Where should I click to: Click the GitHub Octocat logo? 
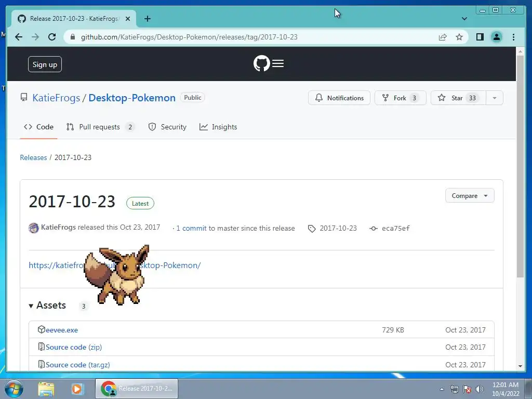(262, 63)
